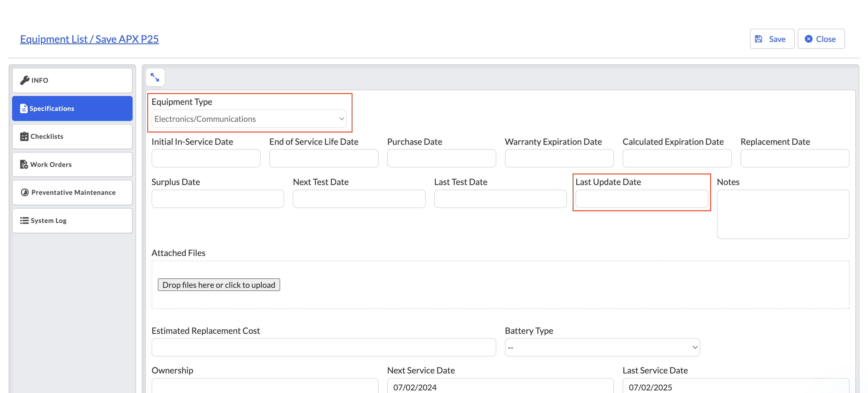Click Drop files here or click to upload
868x393 pixels.
(219, 285)
